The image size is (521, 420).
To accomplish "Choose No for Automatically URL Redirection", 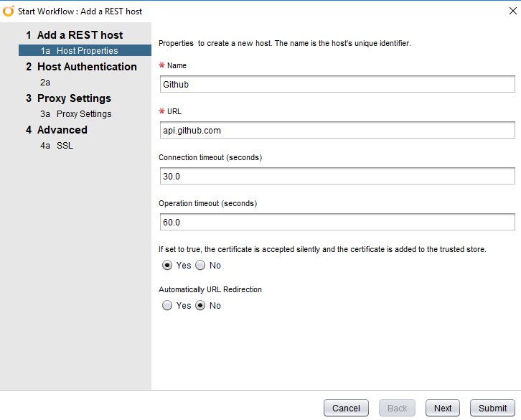I will point(200,305).
